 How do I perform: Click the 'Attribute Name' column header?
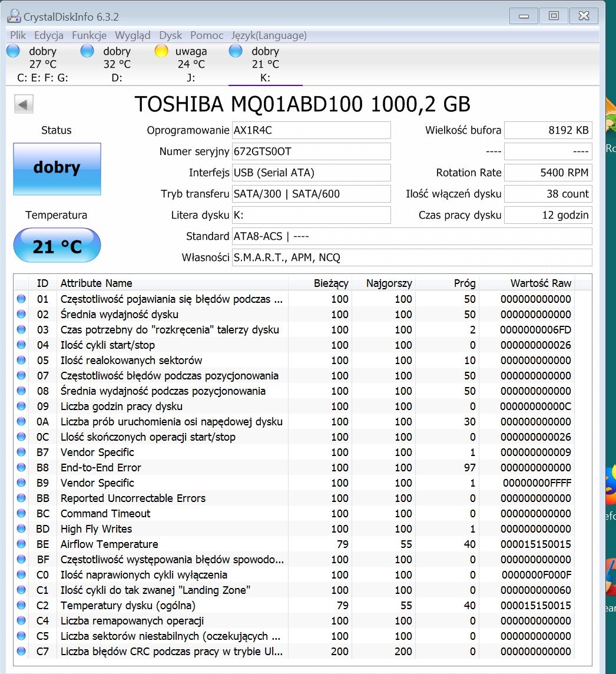tap(173, 283)
